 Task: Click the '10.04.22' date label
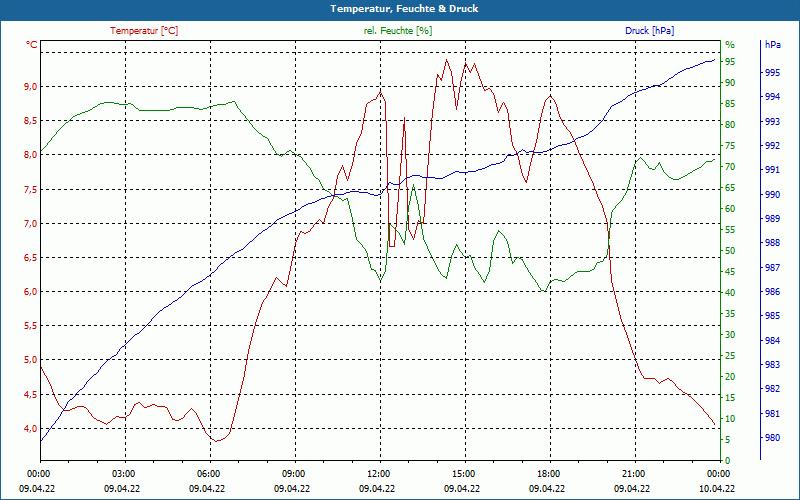point(717,488)
